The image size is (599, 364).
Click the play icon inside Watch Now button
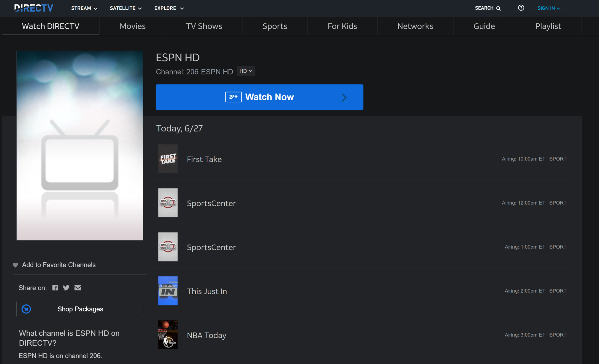point(233,97)
